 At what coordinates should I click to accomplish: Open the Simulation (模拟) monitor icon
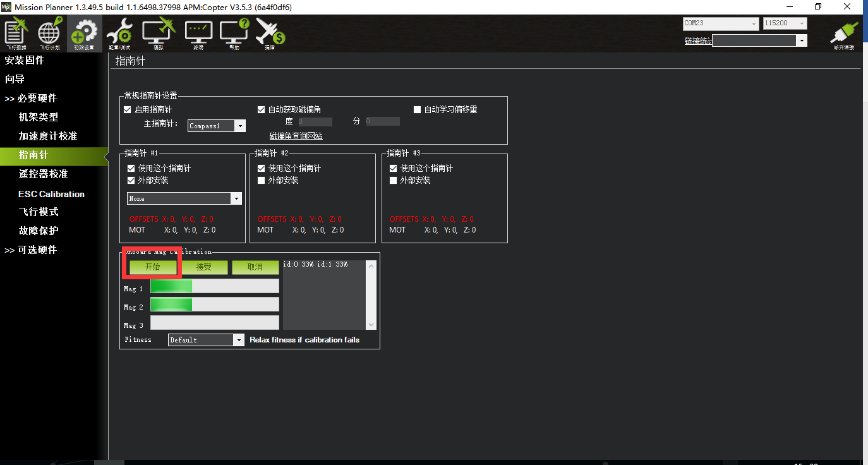point(158,34)
